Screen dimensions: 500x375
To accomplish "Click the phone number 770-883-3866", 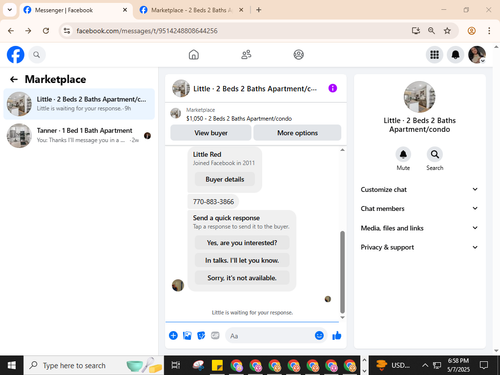I will tap(213, 202).
